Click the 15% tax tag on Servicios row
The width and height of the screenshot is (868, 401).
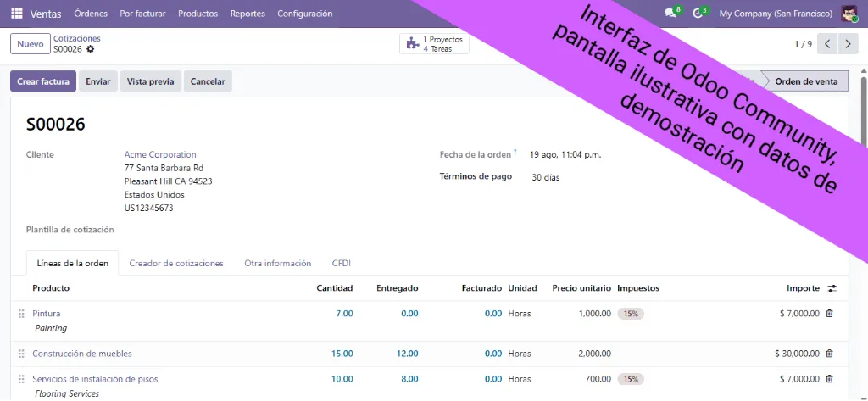coord(631,379)
